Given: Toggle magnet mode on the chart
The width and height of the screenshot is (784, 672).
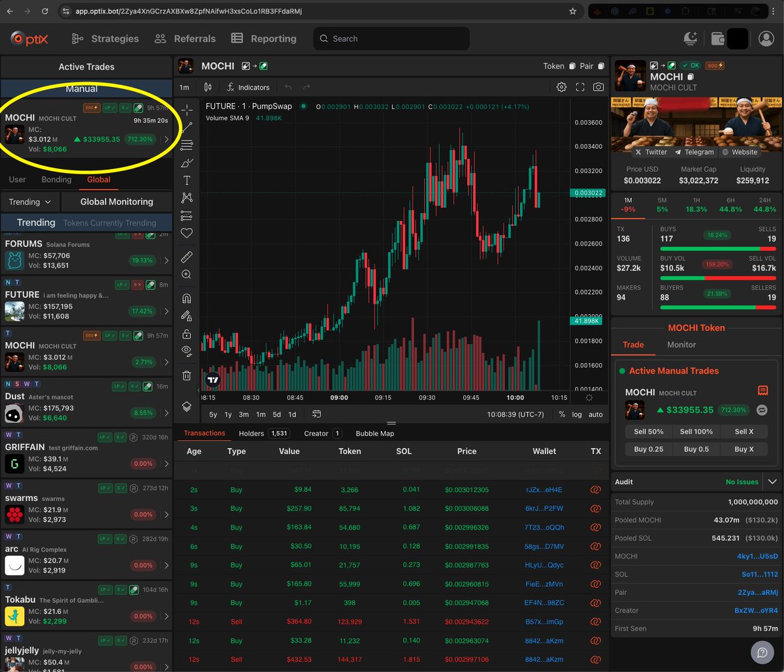Looking at the screenshot, I should [187, 298].
